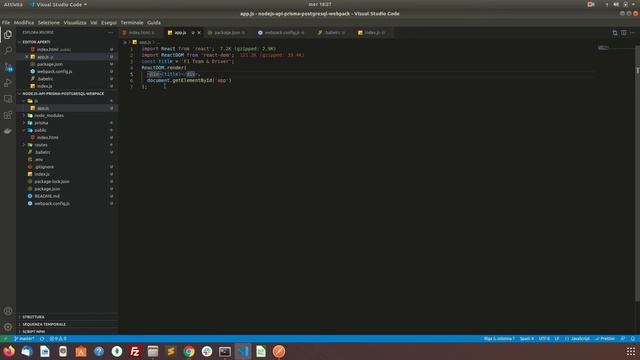Open the editor More Actions ellipsis
640x360 pixels.
coord(632,33)
